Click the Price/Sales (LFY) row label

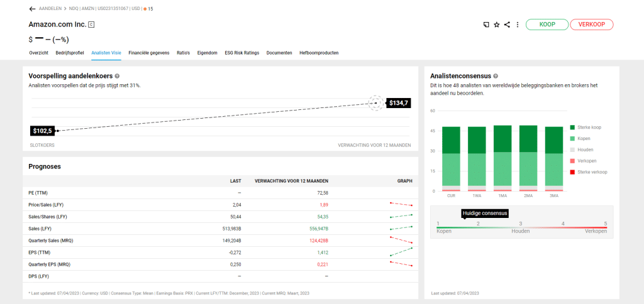pyautogui.click(x=46, y=205)
